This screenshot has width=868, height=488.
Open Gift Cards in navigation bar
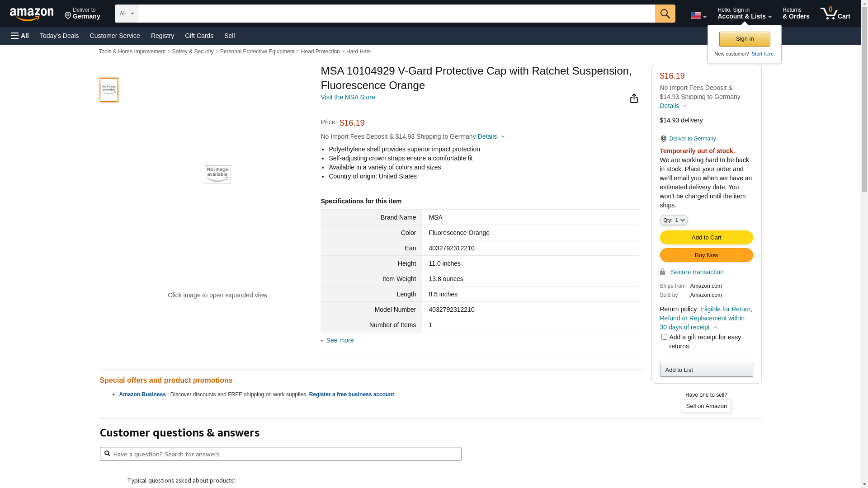click(x=199, y=36)
